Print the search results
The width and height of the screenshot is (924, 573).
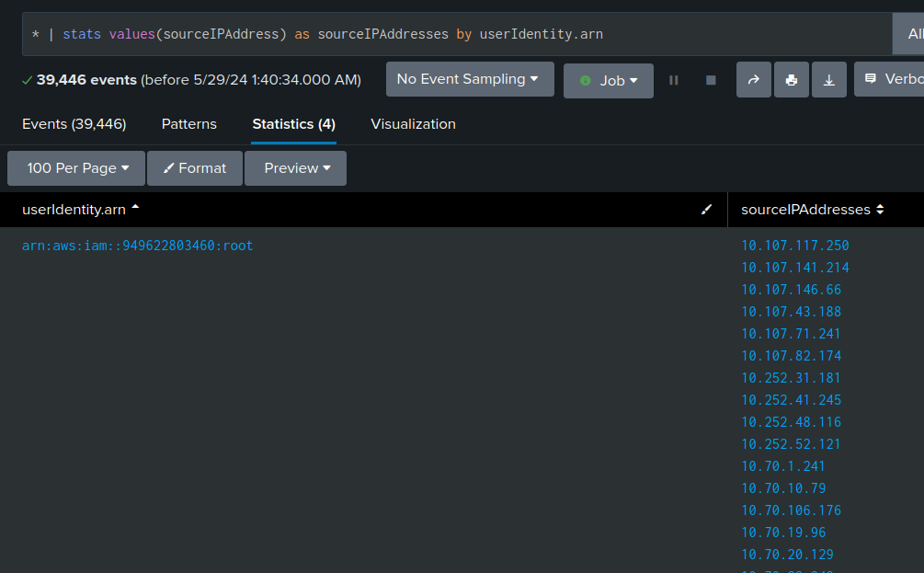[791, 80]
